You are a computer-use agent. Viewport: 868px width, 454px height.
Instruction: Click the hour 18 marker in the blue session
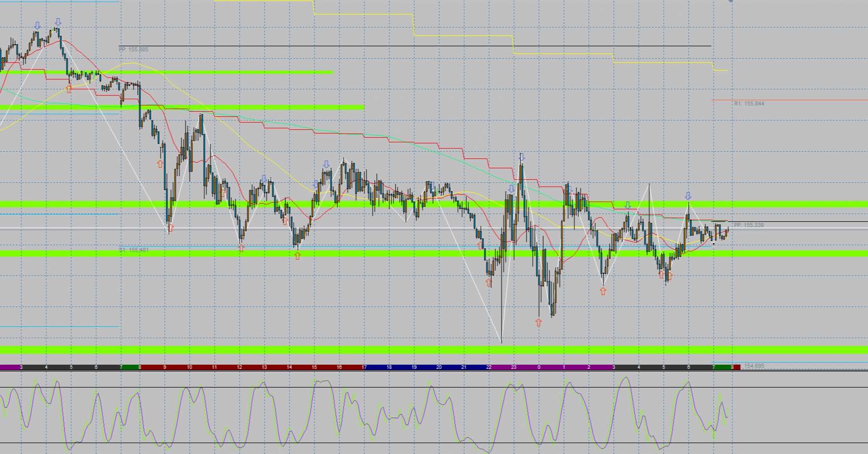(x=389, y=367)
